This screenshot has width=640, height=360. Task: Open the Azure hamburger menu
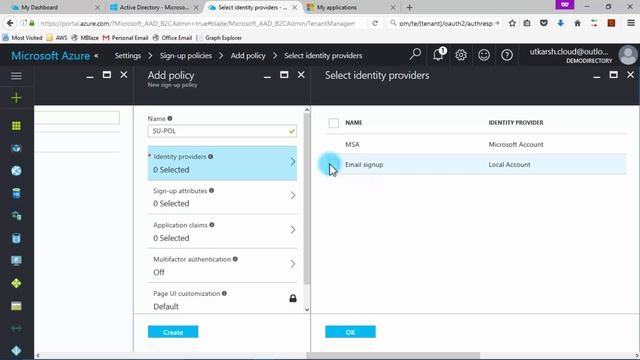tap(16, 76)
